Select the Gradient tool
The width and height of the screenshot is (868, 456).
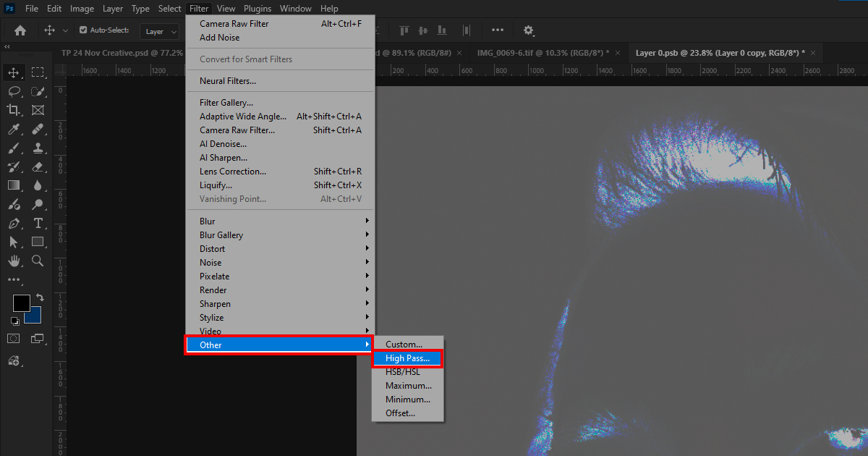[x=14, y=185]
